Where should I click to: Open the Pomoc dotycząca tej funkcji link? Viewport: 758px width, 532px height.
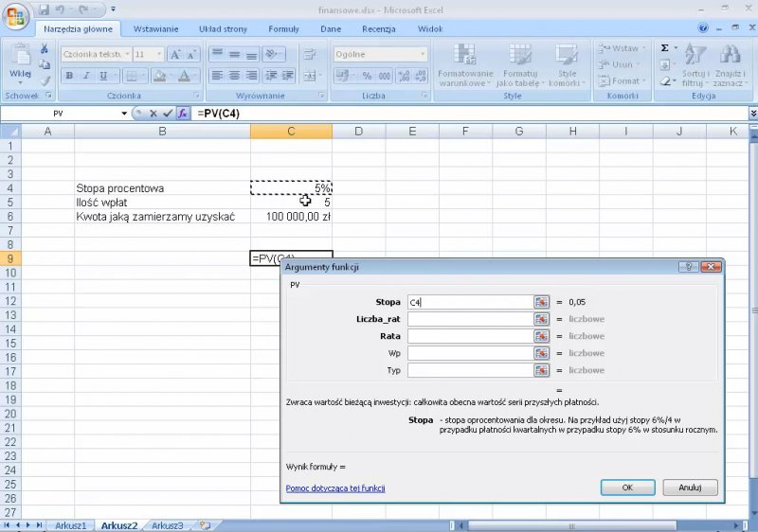335,488
